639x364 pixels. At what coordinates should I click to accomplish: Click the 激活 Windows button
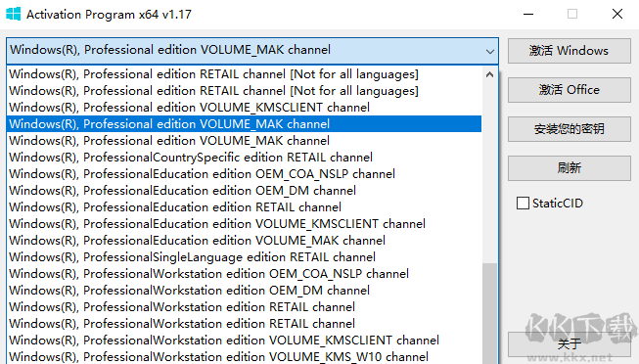coord(569,51)
